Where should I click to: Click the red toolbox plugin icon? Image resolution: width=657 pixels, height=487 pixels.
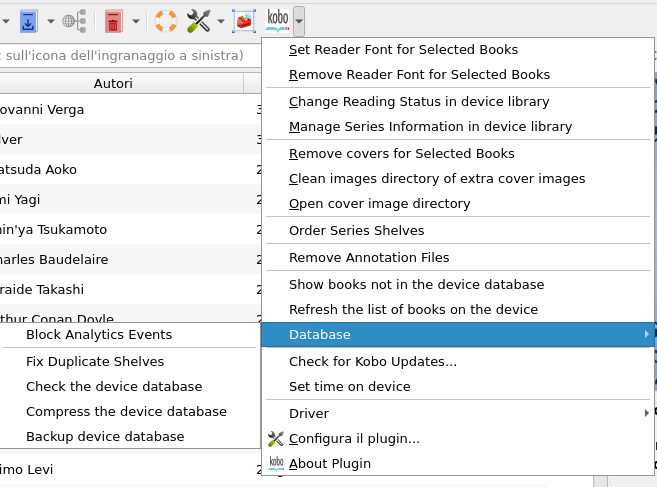point(244,21)
